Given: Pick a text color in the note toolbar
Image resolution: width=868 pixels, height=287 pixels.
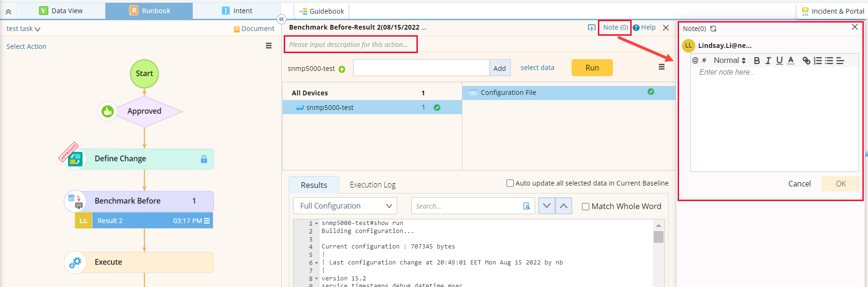Looking at the screenshot, I should (x=791, y=61).
